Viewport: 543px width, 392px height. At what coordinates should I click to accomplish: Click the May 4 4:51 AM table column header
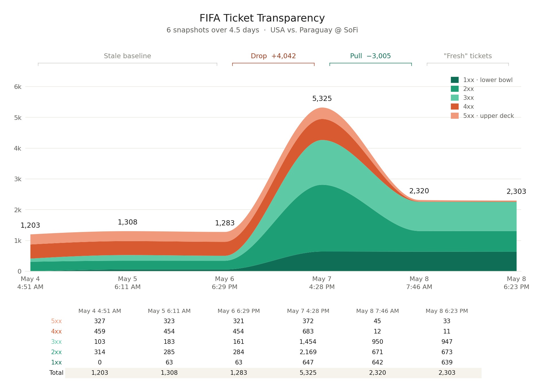tap(100, 311)
